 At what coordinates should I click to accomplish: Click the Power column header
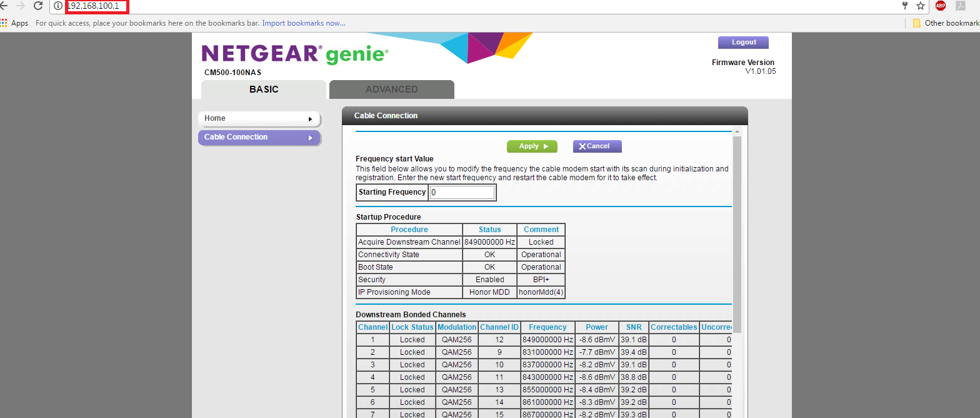597,327
